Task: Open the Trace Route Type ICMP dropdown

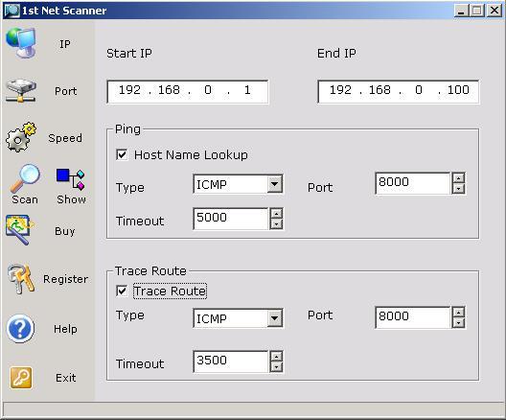Action: (x=275, y=318)
